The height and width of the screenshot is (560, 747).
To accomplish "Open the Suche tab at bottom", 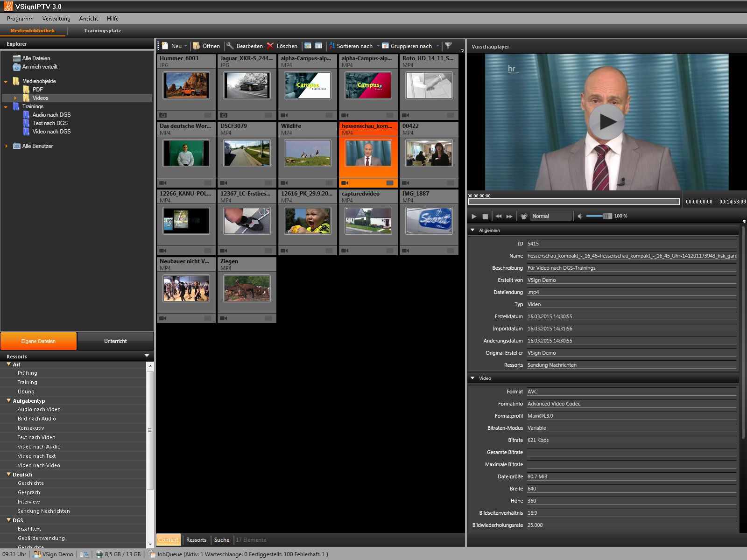I will click(222, 540).
